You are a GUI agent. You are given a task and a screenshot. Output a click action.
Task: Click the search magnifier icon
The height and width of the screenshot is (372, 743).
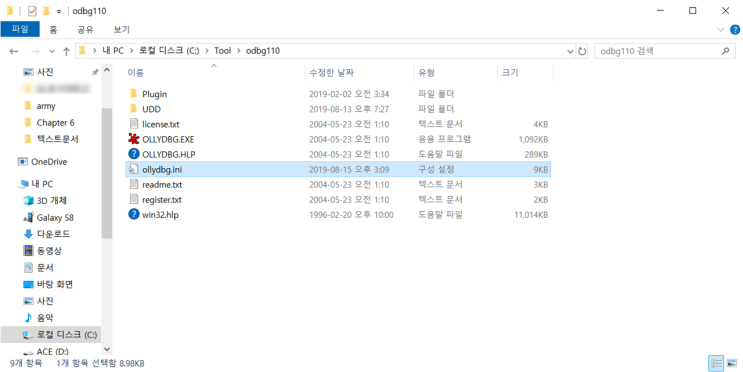point(725,51)
